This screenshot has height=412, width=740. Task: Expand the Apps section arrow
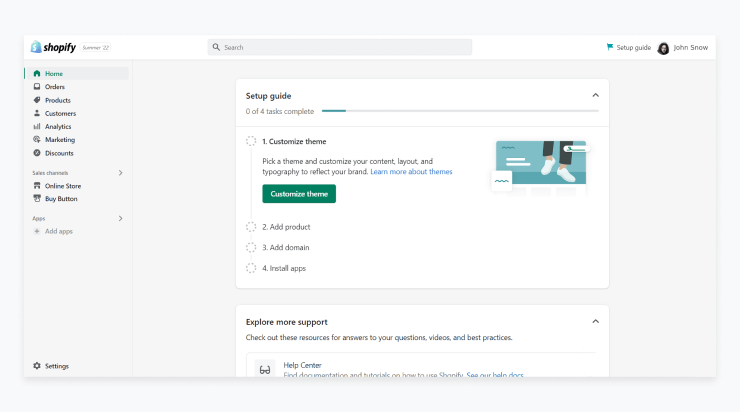pos(120,219)
